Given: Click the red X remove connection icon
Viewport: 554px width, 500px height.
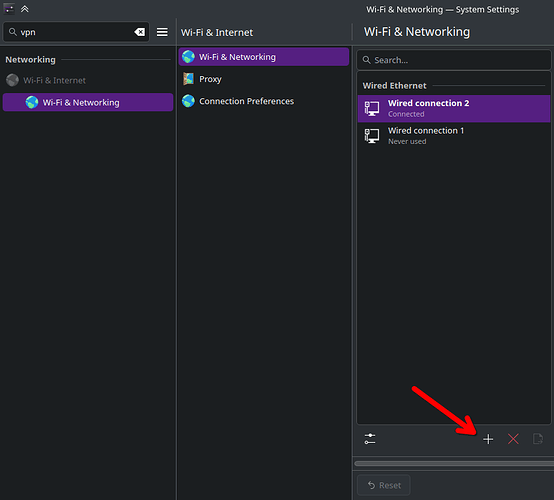Looking at the screenshot, I should pyautogui.click(x=513, y=439).
